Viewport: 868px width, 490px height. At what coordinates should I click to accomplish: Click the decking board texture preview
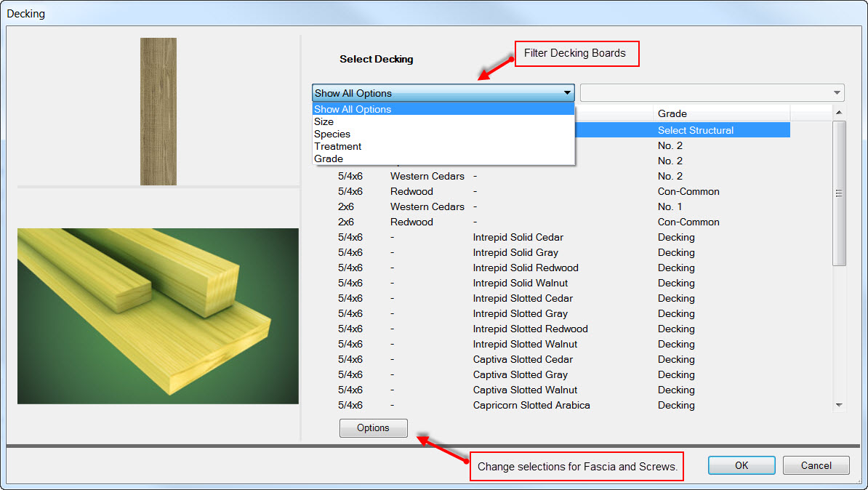click(x=158, y=111)
